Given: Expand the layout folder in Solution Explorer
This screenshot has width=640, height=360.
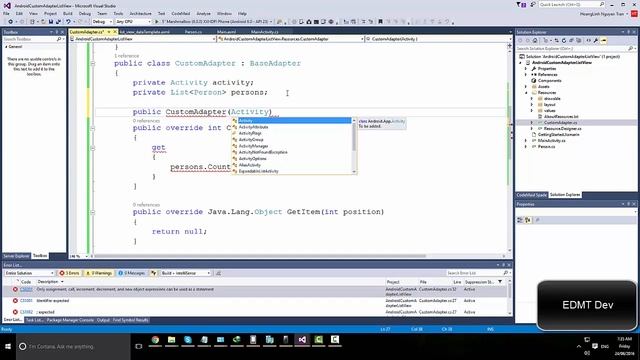Looking at the screenshot, I should pos(531,105).
